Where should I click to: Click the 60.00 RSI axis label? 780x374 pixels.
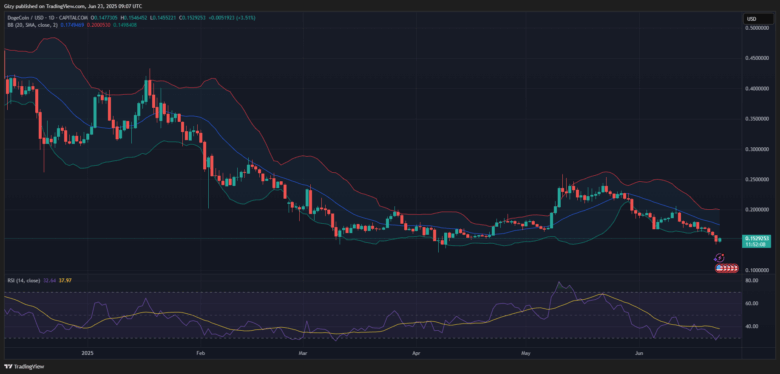coord(752,303)
